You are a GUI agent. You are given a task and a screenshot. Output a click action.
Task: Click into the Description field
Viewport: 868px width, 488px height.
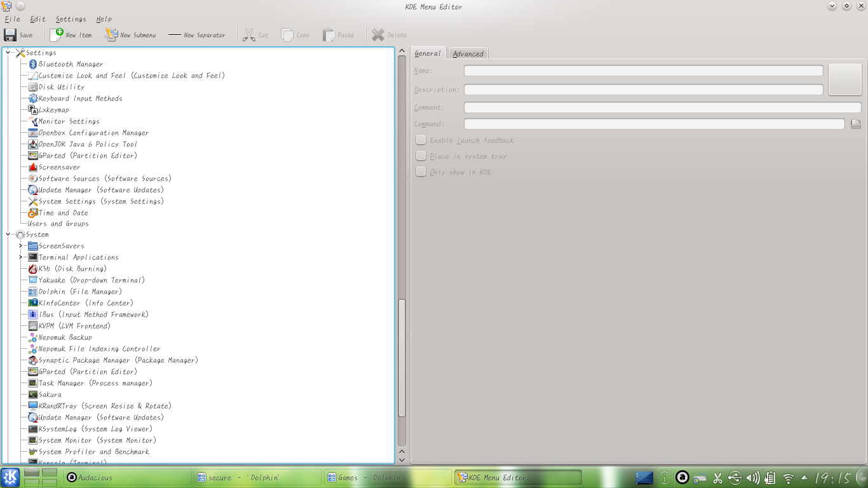pos(643,90)
